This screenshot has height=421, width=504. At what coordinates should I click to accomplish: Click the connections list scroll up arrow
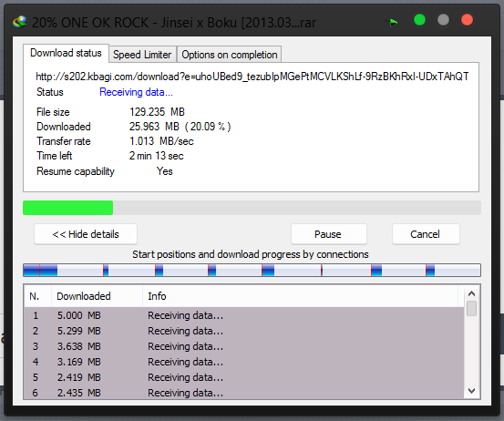point(471,293)
